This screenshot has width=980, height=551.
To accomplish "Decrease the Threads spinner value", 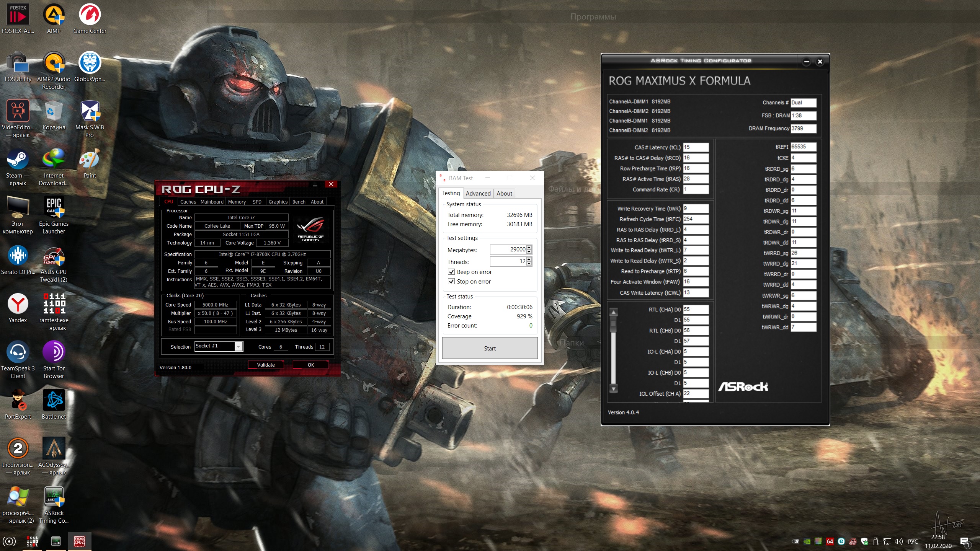I will [x=529, y=264].
